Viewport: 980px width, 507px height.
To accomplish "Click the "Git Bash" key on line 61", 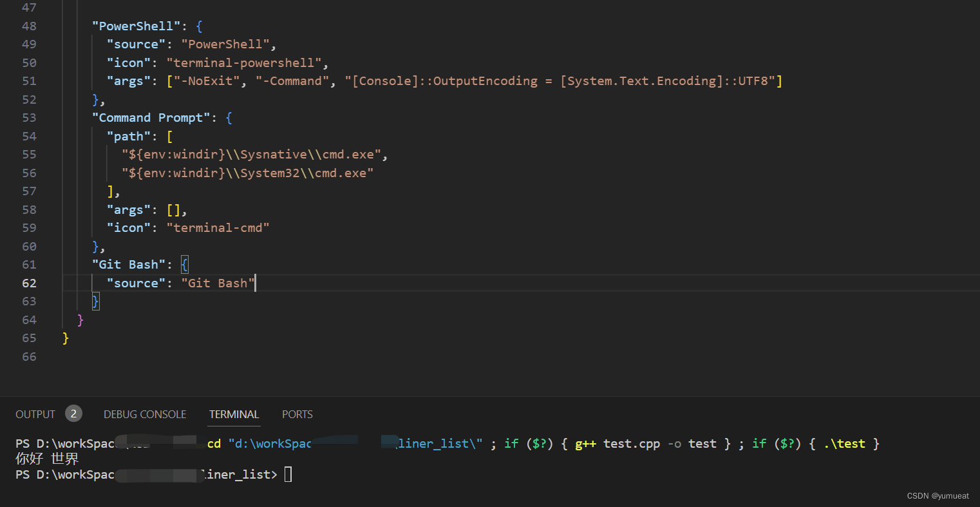I will (129, 265).
